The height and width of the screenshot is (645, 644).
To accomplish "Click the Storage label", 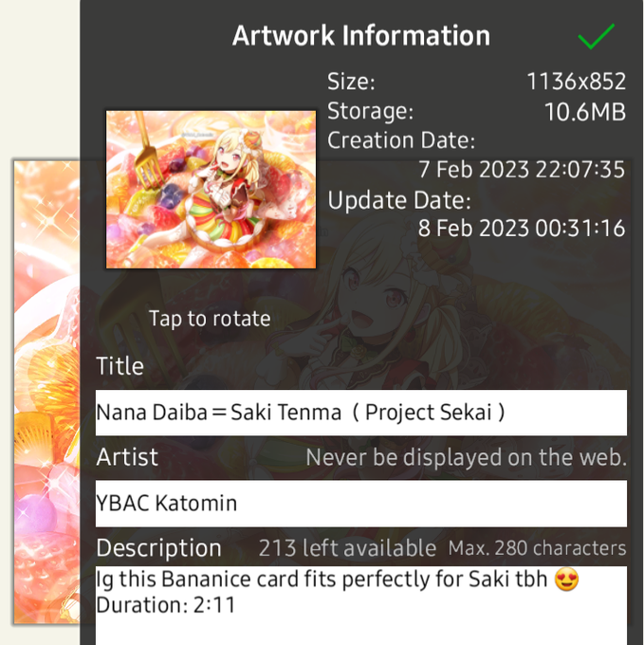I will pyautogui.click(x=370, y=112).
